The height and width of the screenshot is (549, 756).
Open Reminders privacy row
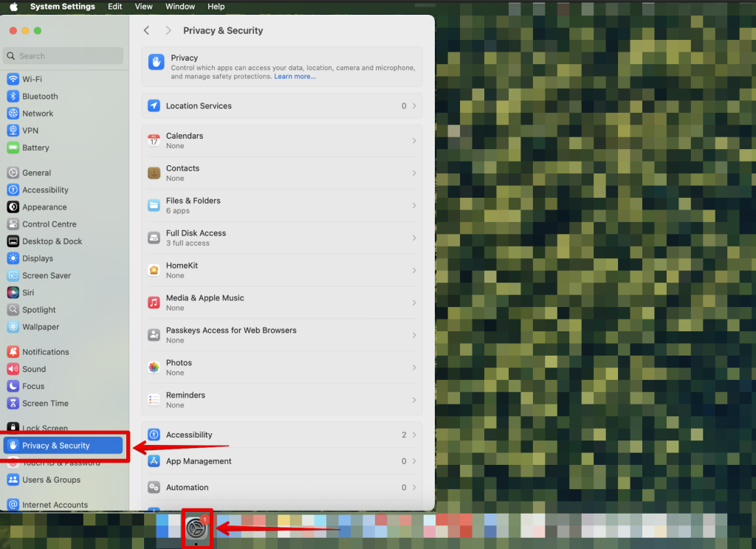[x=282, y=400]
